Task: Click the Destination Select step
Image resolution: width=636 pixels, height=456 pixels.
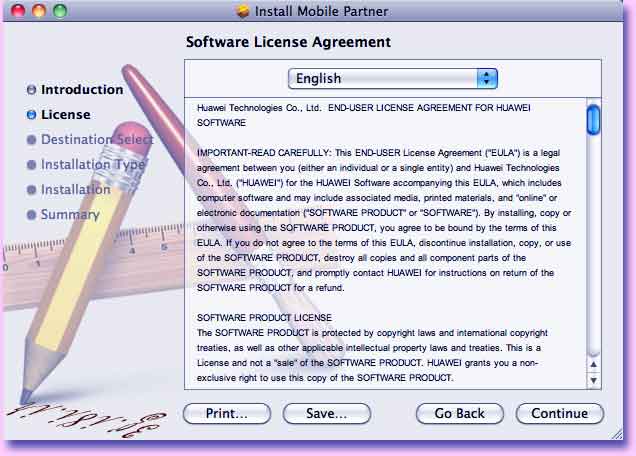Action: click(x=97, y=140)
